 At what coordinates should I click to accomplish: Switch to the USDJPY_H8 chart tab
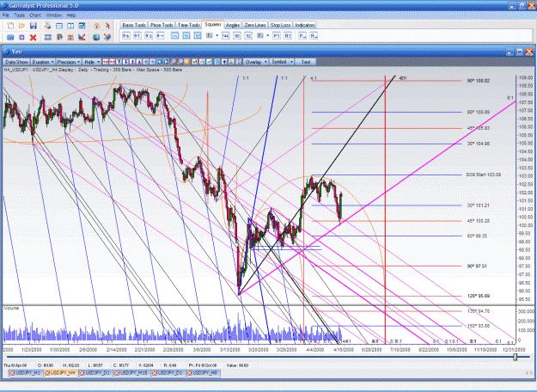tap(204, 373)
